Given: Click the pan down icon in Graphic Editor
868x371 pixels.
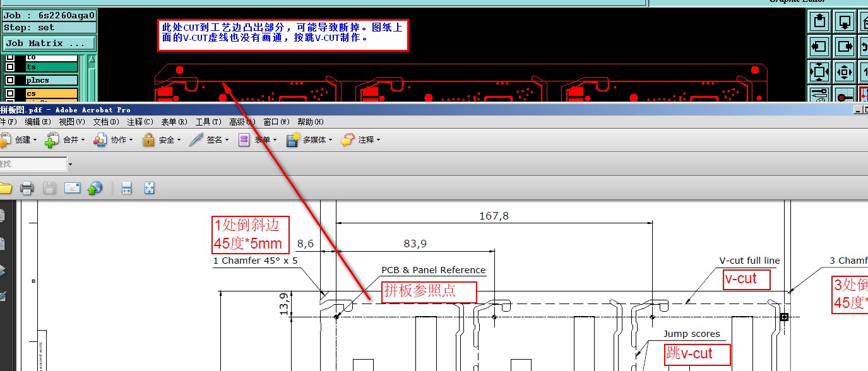Looking at the screenshot, I should pyautogui.click(x=845, y=22).
